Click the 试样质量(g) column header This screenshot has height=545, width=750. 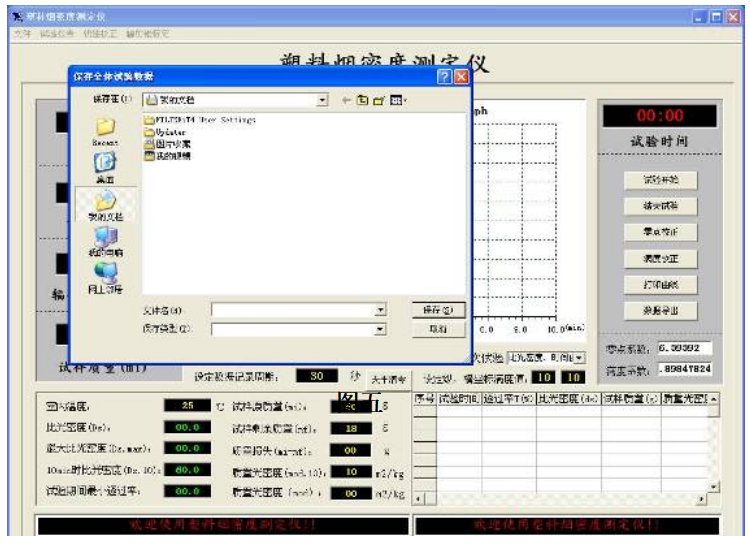click(x=631, y=399)
